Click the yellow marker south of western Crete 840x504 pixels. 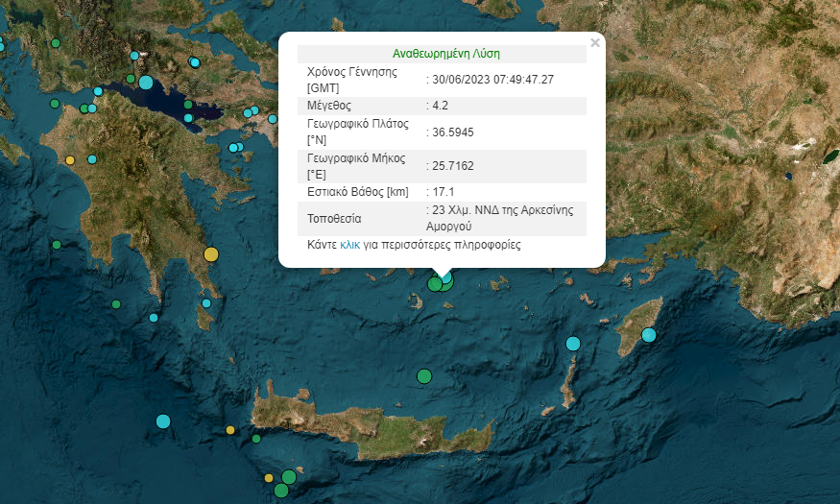click(x=269, y=478)
